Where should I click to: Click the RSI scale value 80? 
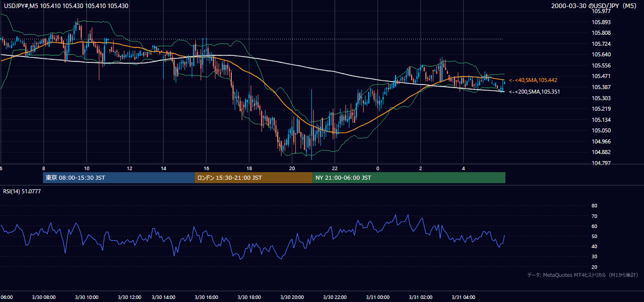coord(594,206)
